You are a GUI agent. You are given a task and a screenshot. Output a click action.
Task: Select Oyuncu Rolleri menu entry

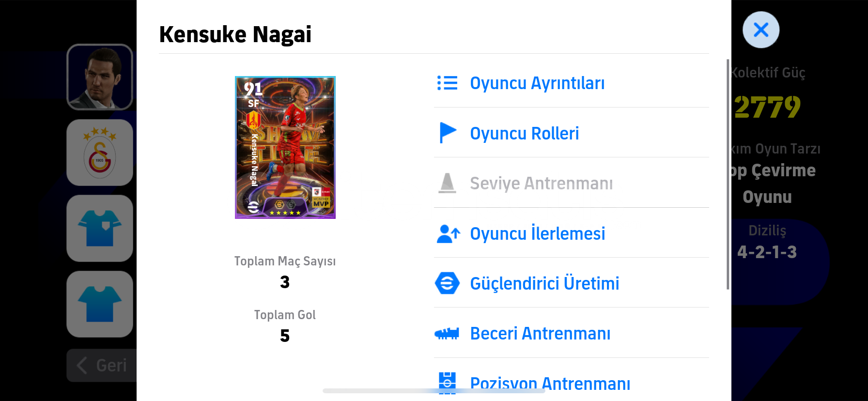(572, 133)
